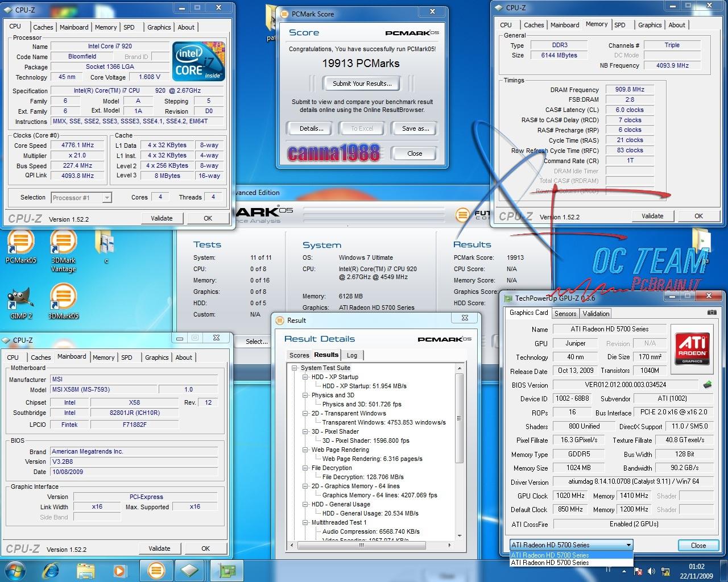The image size is (728, 582).
Task: Select the highlighted ATI Radeon entry in the dropdown list
Action: (571, 555)
